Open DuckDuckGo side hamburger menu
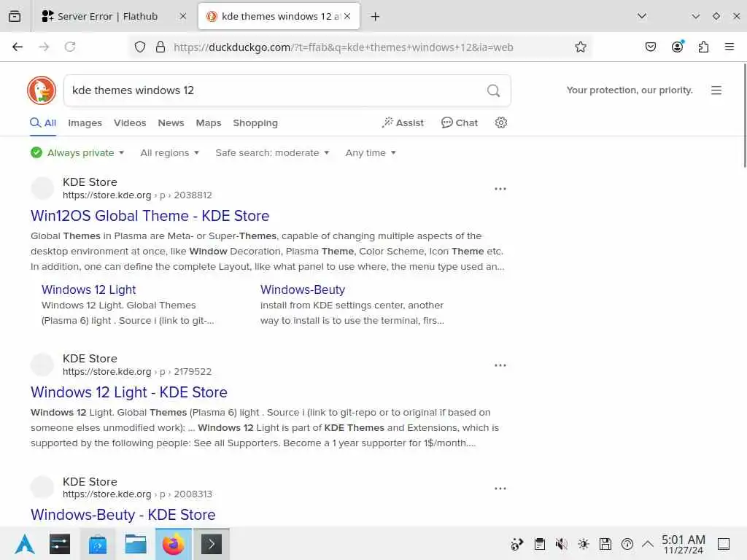Viewport: 747px width, 560px height. click(x=716, y=90)
